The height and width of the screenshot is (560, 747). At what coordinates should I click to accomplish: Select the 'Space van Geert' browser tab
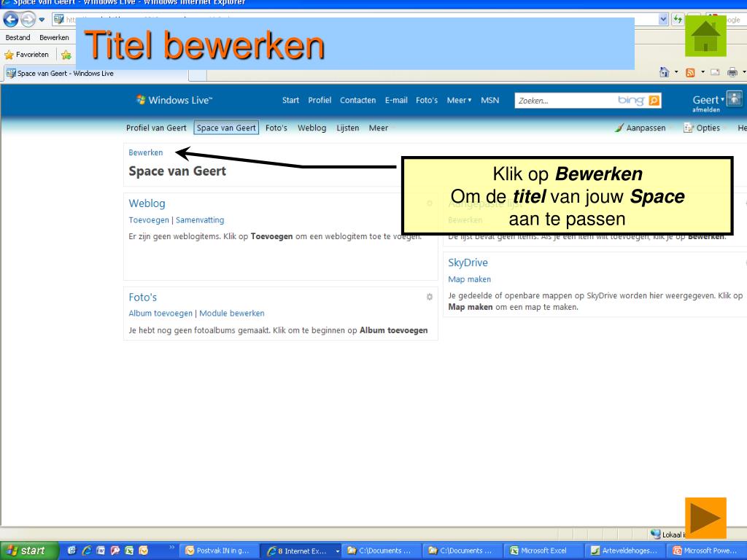(x=97, y=74)
